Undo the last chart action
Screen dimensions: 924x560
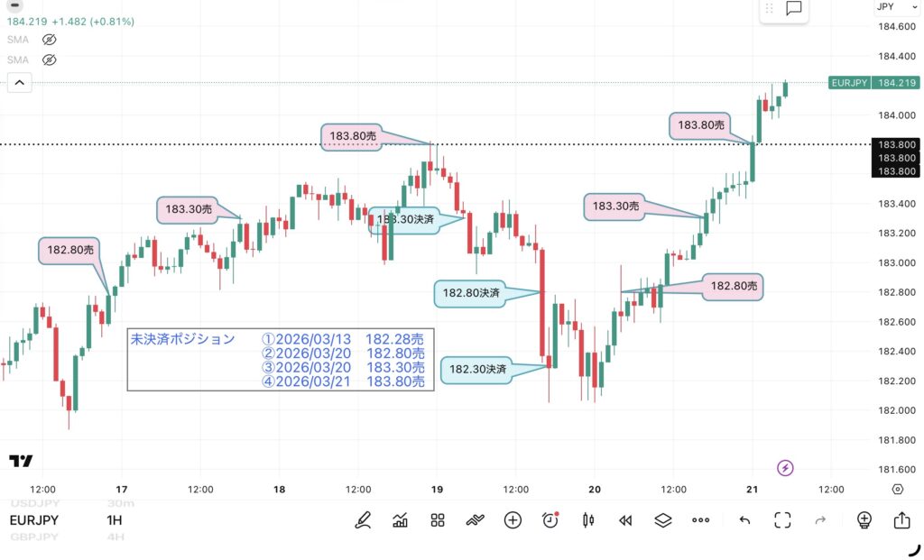(x=744, y=519)
